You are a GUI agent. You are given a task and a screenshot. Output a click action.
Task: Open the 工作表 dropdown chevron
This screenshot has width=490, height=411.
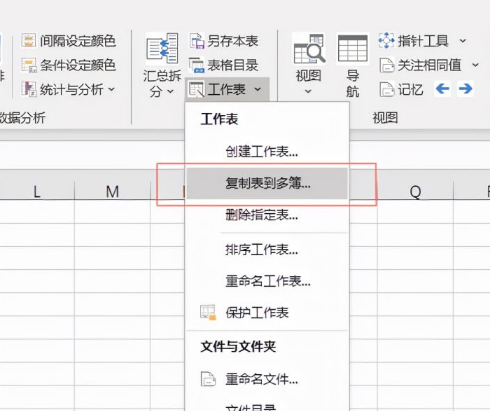258,89
